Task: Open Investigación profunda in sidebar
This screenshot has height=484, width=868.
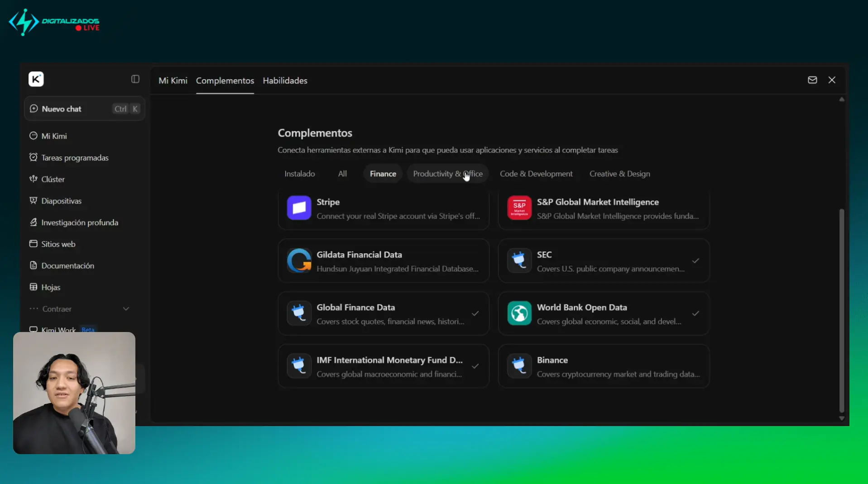Action: click(x=85, y=222)
